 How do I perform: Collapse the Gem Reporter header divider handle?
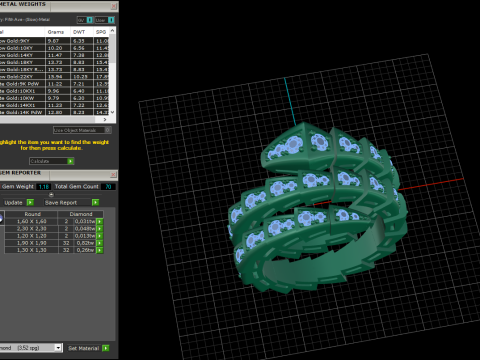[51, 195]
